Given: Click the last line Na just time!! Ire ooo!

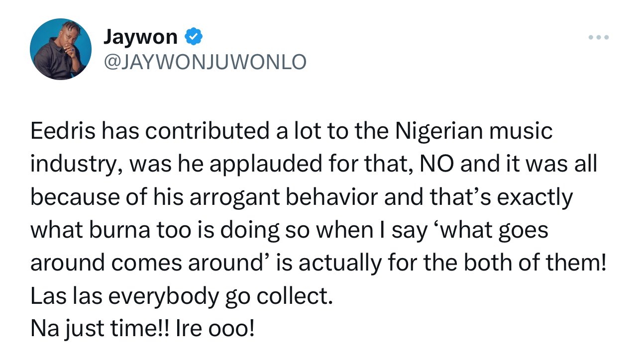Looking at the screenshot, I should point(142,329).
